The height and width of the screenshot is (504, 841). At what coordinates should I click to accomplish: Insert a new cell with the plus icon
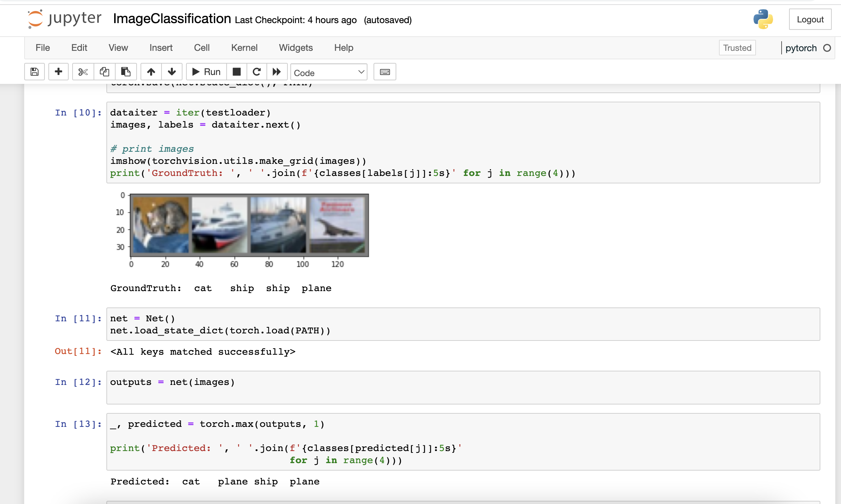pyautogui.click(x=58, y=71)
